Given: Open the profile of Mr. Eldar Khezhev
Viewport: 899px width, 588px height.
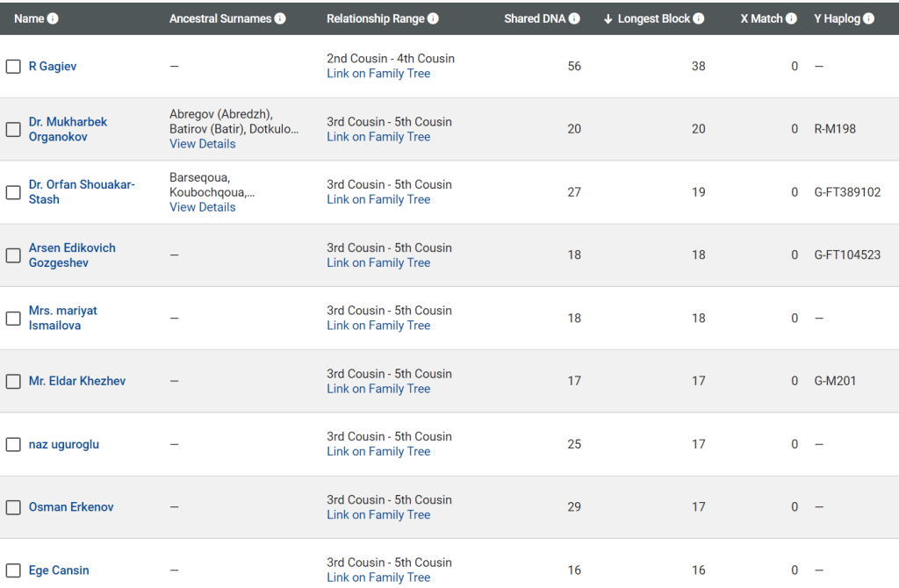Looking at the screenshot, I should [77, 381].
